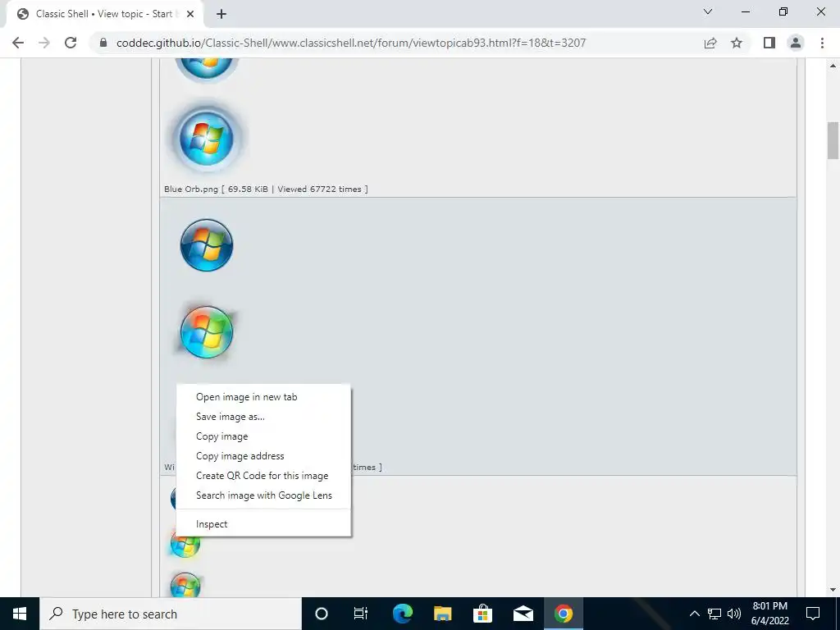Click the page scrollbar thumb
The width and height of the screenshot is (840, 630).
pos(833,140)
